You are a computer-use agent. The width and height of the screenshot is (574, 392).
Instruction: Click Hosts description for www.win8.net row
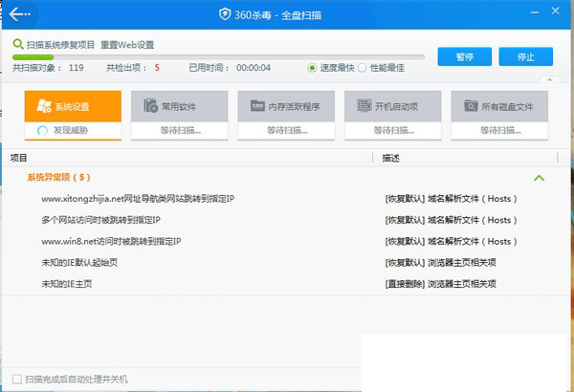(x=451, y=241)
